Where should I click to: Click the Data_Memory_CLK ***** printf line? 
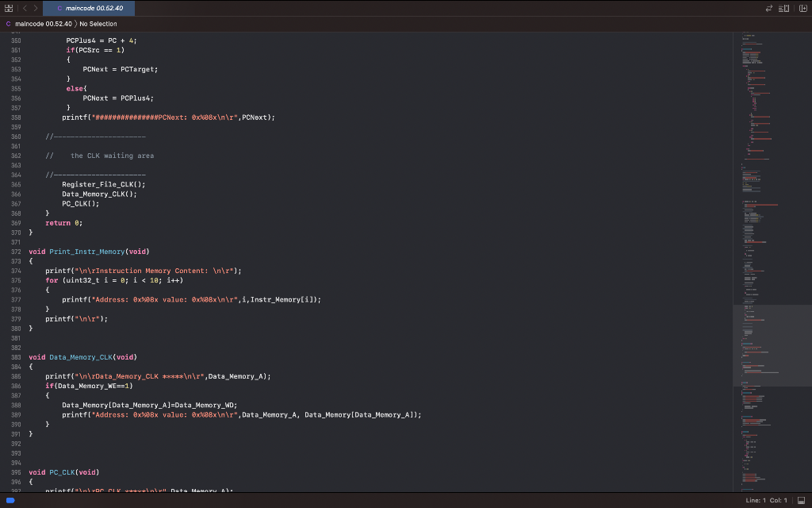coord(158,376)
